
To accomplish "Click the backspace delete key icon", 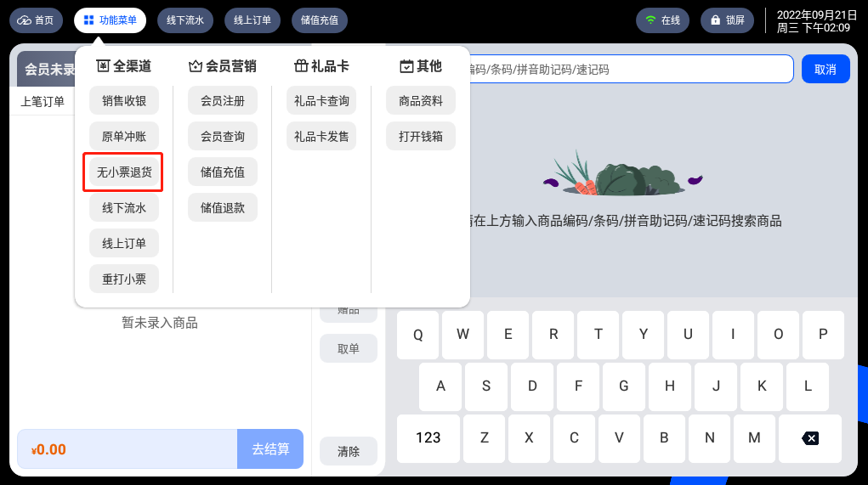I will coord(810,438).
